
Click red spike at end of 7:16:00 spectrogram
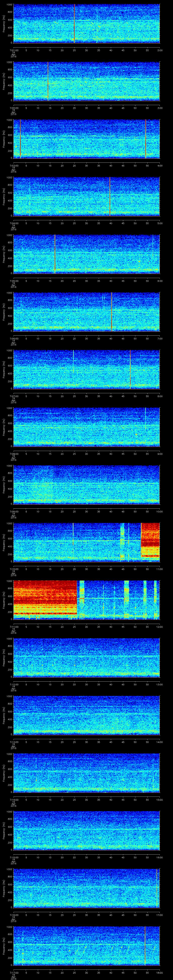coord(157,888)
